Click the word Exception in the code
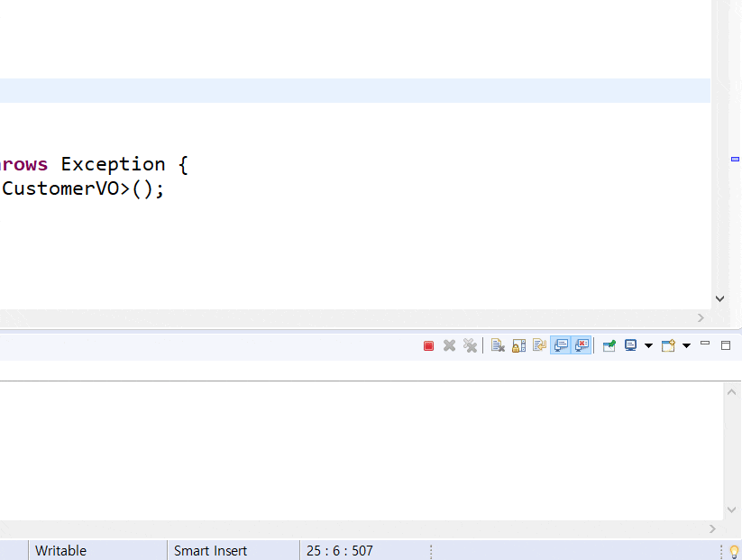 click(x=113, y=164)
